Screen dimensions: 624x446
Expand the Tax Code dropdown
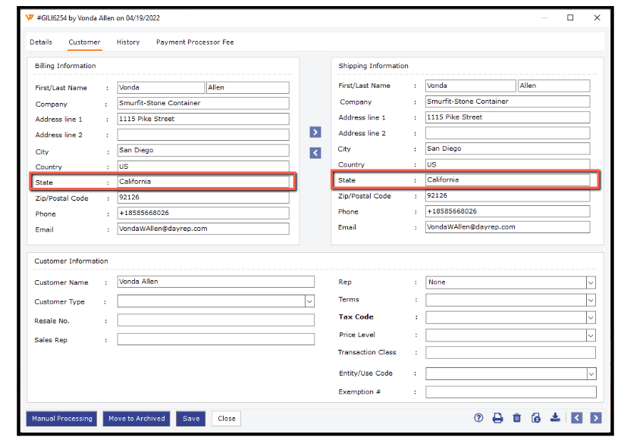(x=590, y=317)
